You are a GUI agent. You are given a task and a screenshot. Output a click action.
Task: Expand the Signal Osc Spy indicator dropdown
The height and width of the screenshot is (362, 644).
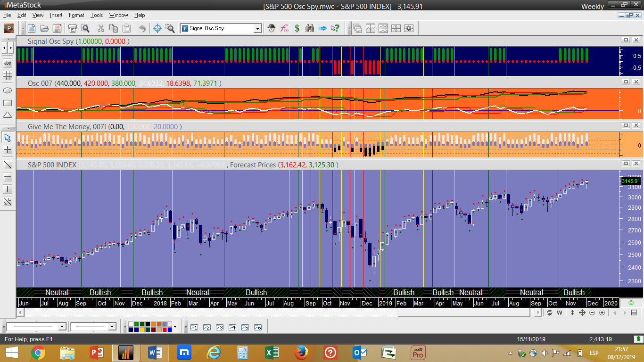[x=257, y=29]
